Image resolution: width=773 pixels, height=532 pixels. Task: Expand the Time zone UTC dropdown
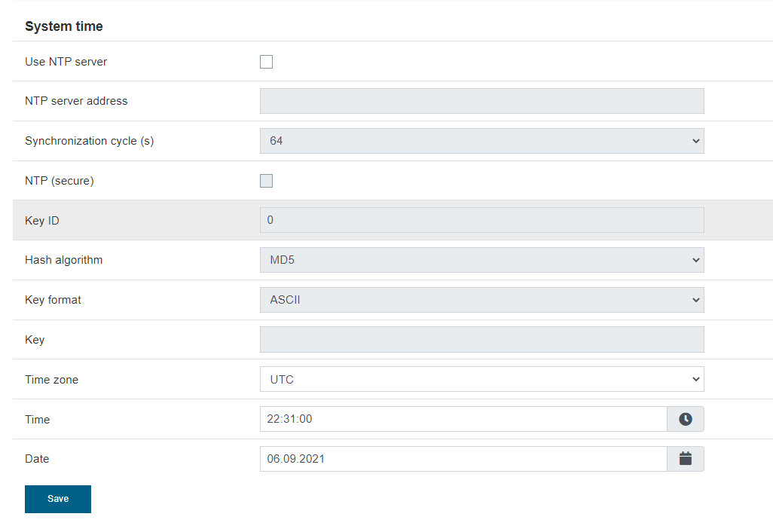pyautogui.click(x=481, y=379)
